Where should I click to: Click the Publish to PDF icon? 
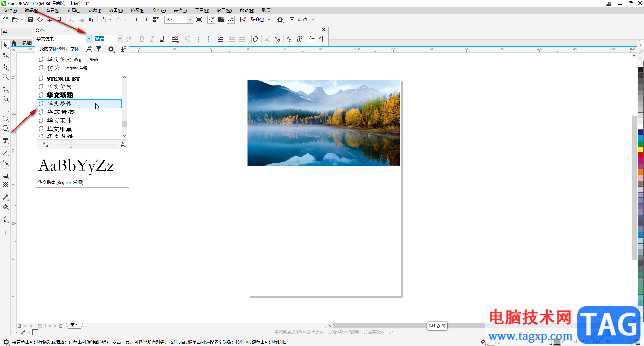pyautogui.click(x=156, y=20)
